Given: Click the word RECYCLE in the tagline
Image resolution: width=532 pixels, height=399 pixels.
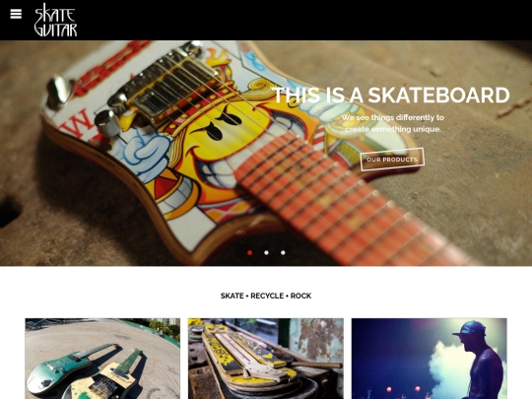Looking at the screenshot, I should coord(267,296).
